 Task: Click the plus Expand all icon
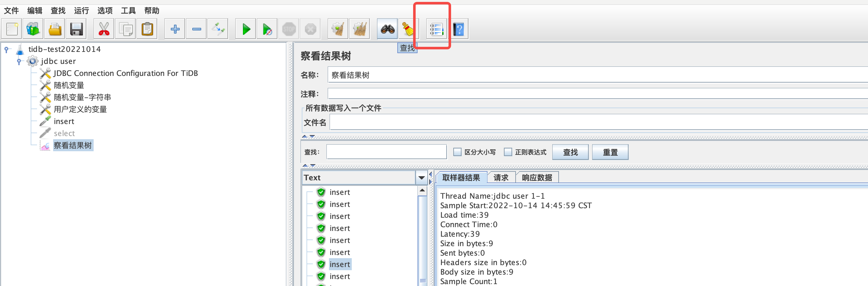tap(175, 29)
